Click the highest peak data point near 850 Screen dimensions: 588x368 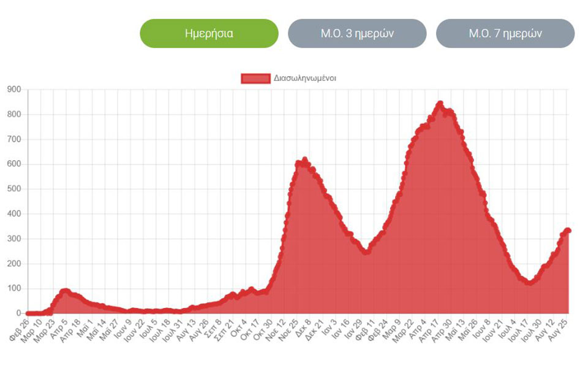point(440,104)
